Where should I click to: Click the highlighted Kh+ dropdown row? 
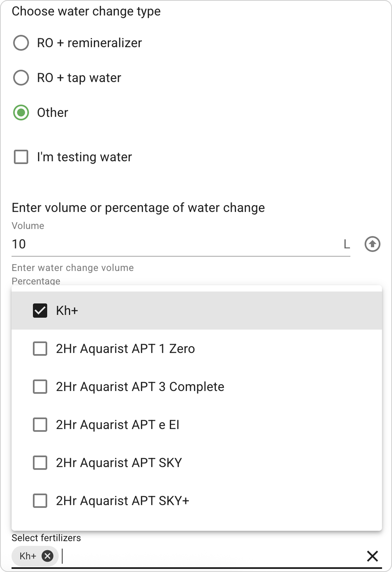(197, 311)
